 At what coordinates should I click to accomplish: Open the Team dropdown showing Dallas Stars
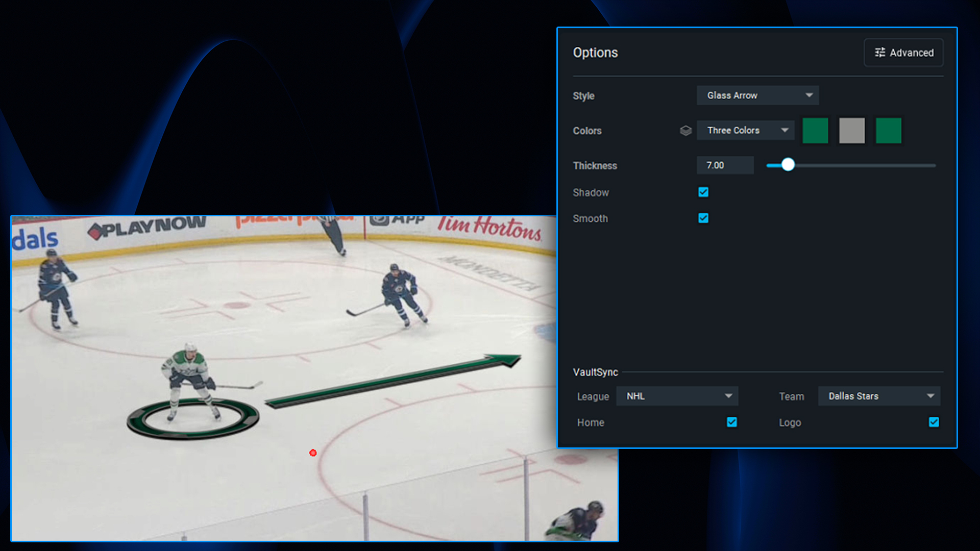(x=878, y=396)
